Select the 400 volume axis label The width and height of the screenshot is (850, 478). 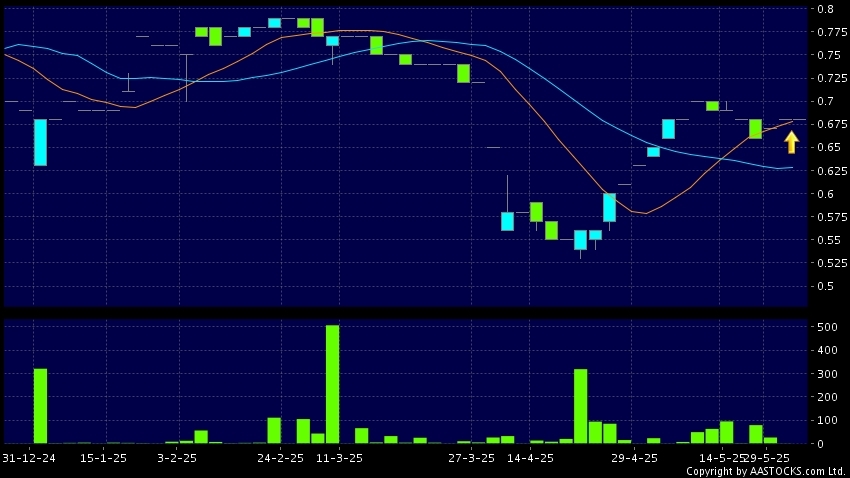[827, 350]
